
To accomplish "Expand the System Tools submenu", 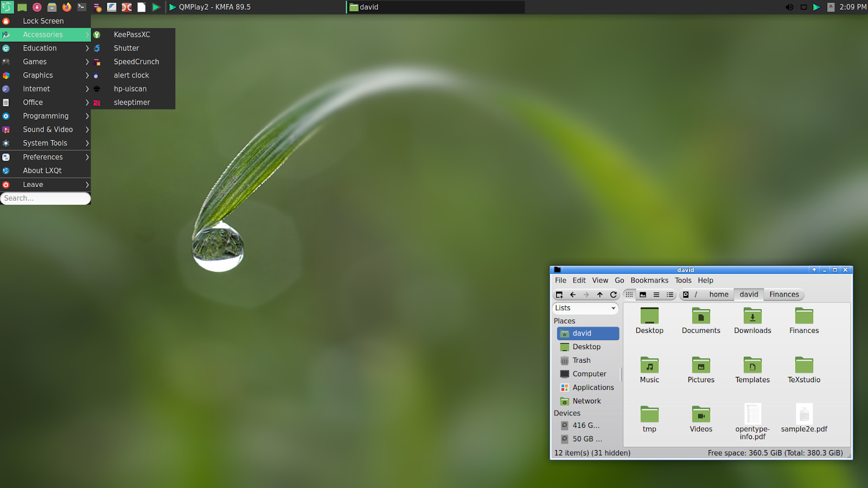I will pyautogui.click(x=46, y=143).
